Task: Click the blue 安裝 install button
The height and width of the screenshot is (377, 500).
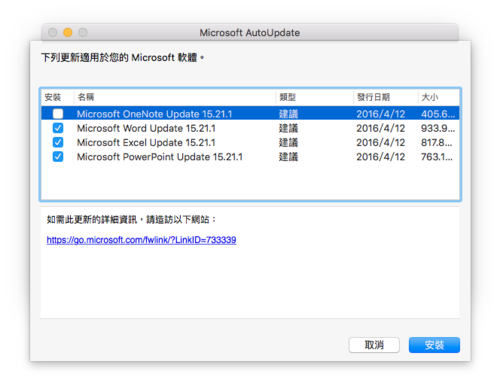Action: [434, 345]
